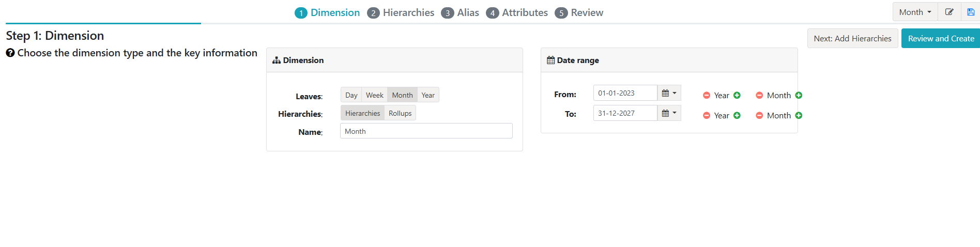Screen dimensions: 980x247
Task: Increase the To date month with plus
Action: 799,115
